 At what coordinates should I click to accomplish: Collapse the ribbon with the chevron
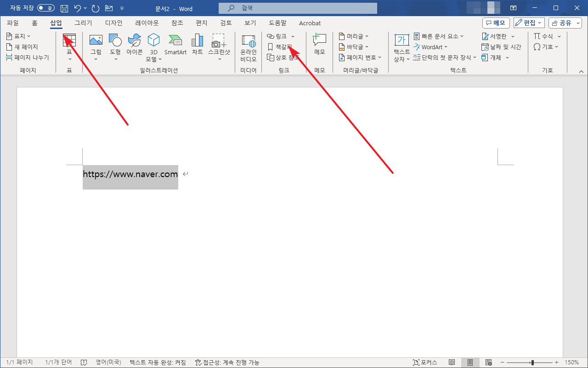[x=581, y=71]
